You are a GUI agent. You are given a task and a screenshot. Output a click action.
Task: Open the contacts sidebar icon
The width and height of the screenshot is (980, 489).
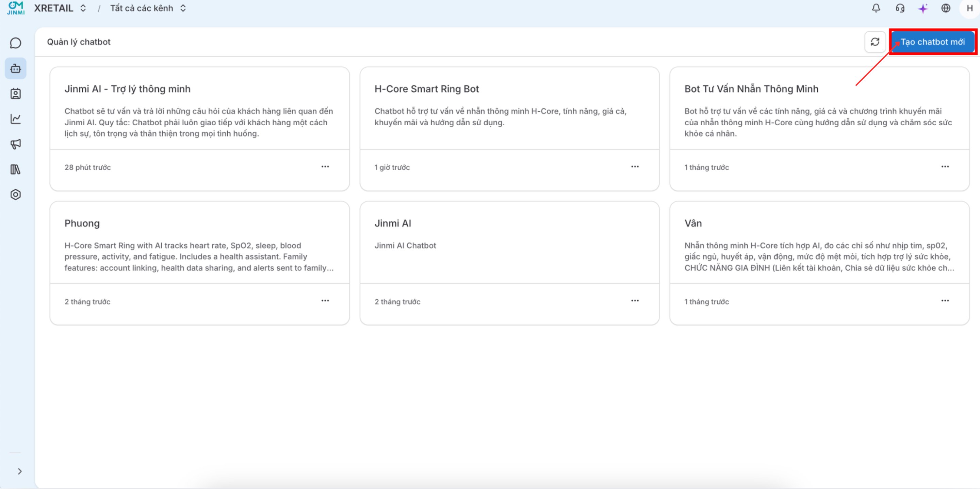coord(15,94)
